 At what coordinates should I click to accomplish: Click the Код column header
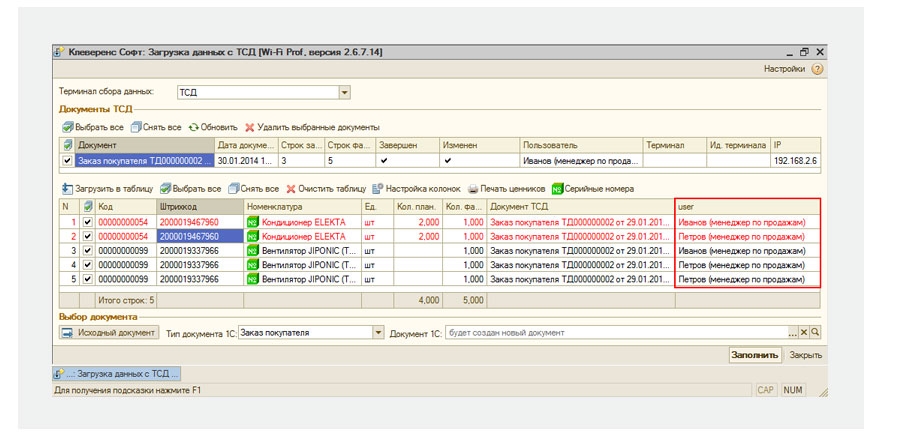click(126, 206)
